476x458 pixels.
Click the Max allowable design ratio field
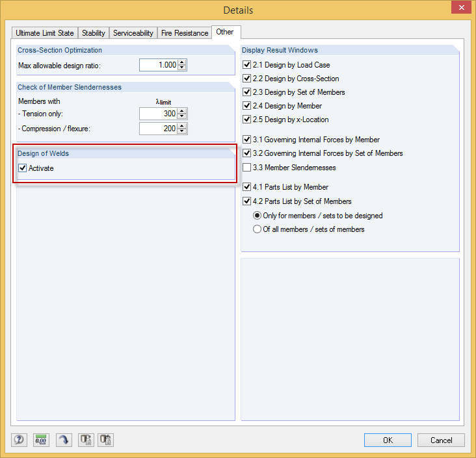[159, 65]
